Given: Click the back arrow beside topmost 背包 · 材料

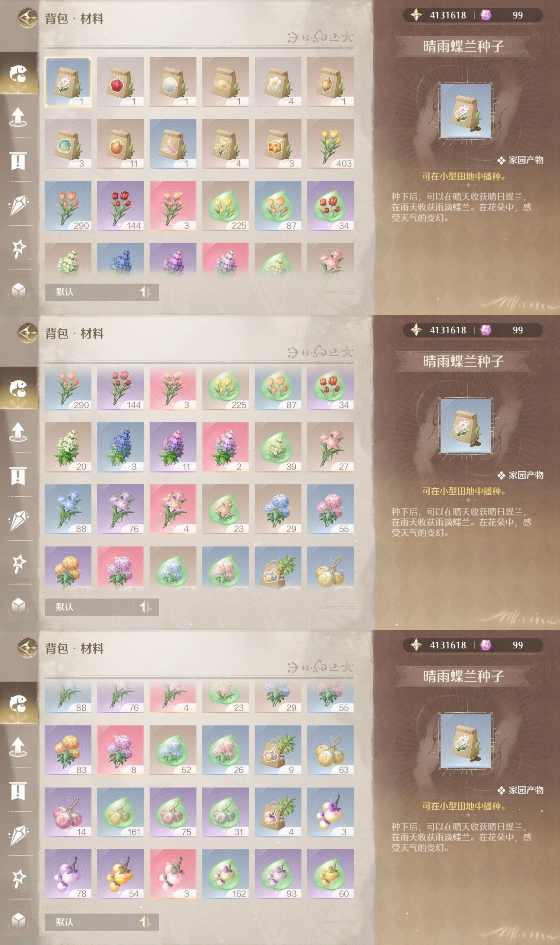Looking at the screenshot, I should coord(27,18).
